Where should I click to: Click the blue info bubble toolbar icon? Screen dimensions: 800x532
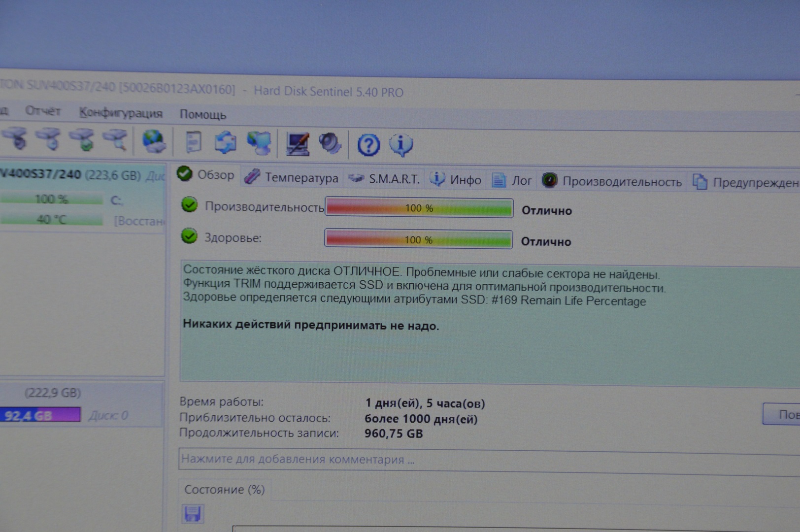(401, 145)
